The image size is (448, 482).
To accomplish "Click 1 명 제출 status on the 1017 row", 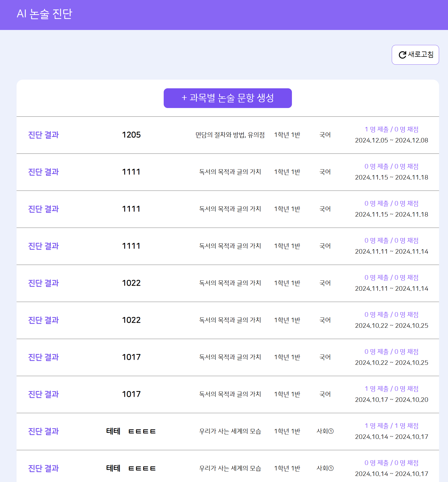I will (x=392, y=389).
